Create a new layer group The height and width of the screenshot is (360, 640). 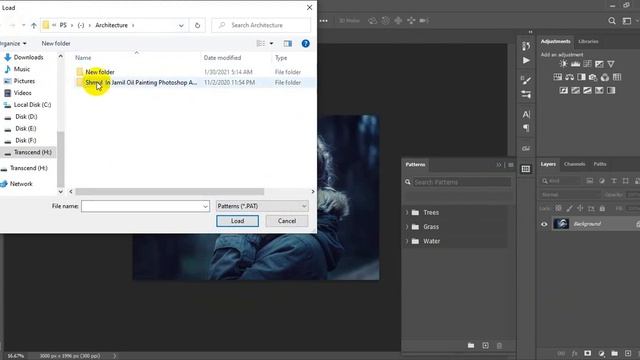(x=615, y=353)
